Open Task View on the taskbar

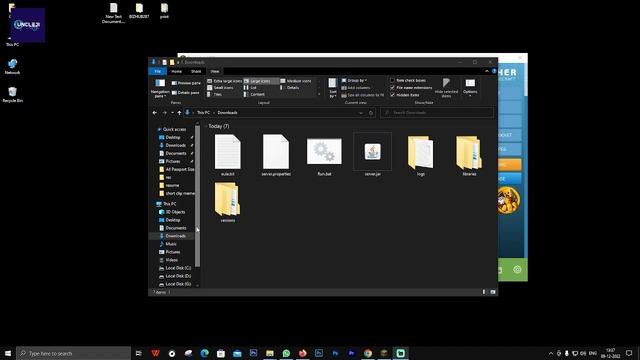click(x=139, y=353)
